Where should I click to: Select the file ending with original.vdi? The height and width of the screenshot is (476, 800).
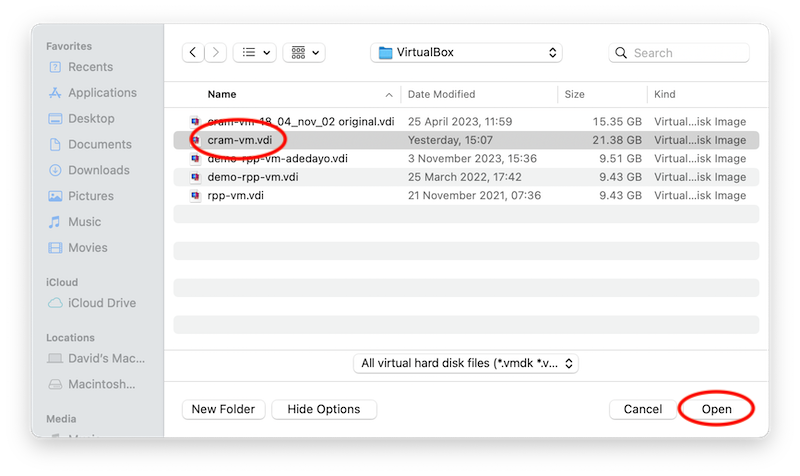466,122
